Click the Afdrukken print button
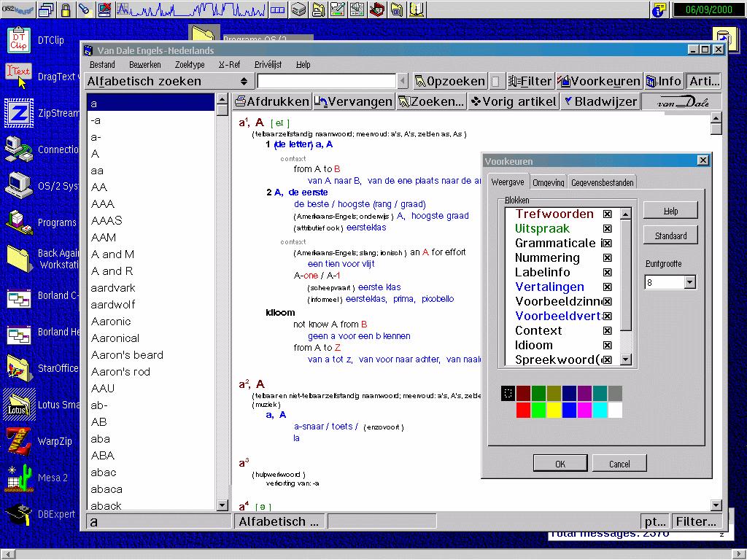 272,101
